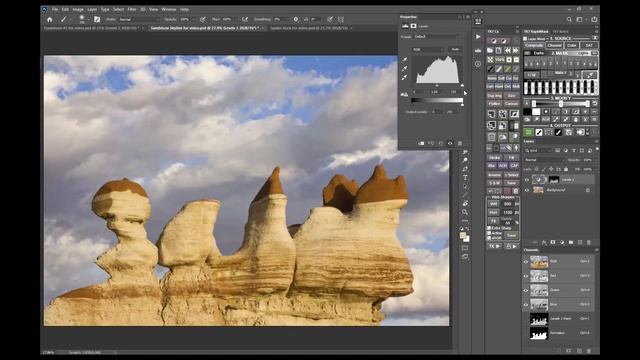Open the Image menu
Screen dimensions: 640x360
[x=78, y=9]
